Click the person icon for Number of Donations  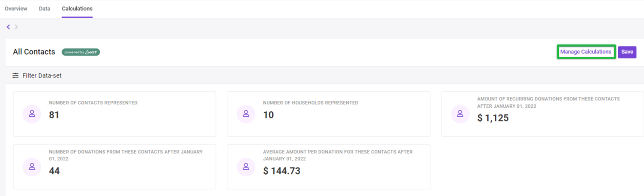pos(31,167)
